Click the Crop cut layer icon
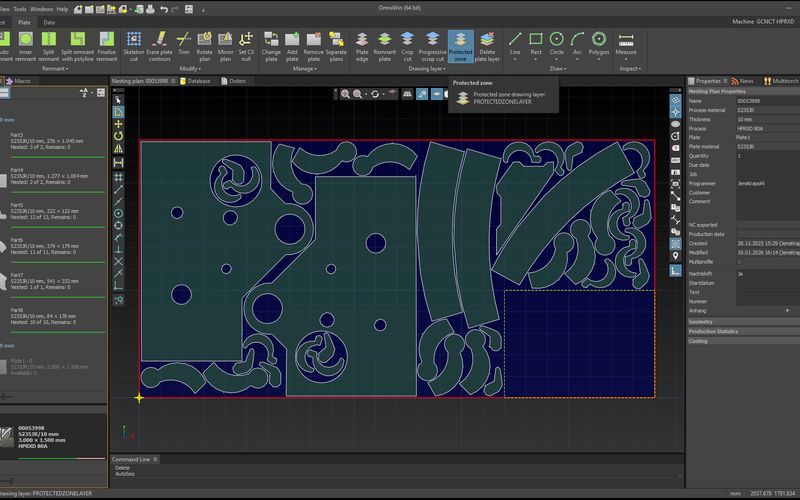This screenshot has width=800, height=500. pyautogui.click(x=407, y=46)
